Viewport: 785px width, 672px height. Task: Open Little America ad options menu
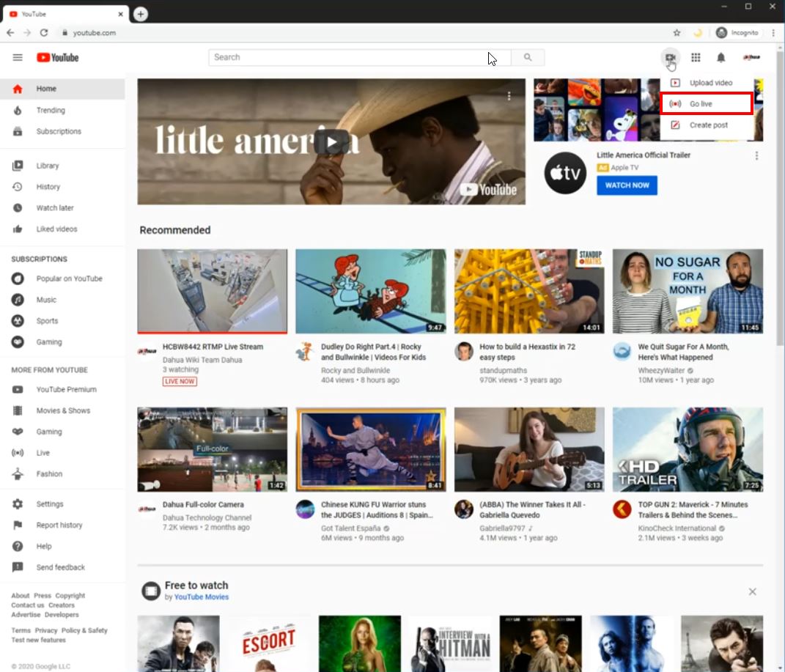tap(756, 156)
